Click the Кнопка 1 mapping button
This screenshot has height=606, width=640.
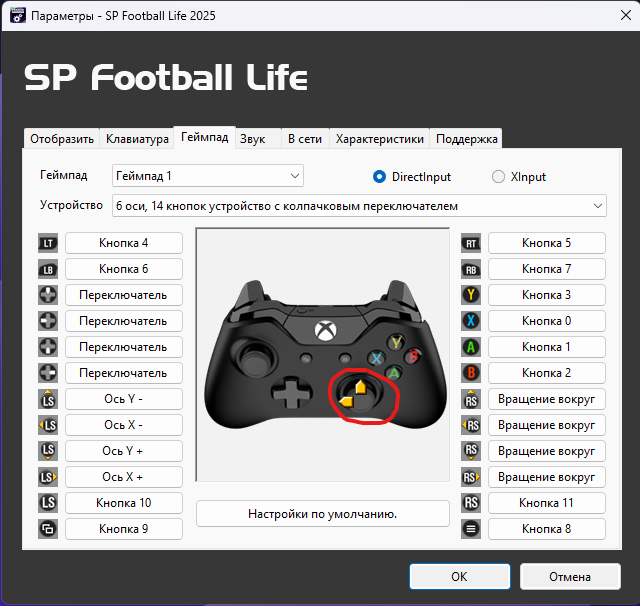click(547, 347)
